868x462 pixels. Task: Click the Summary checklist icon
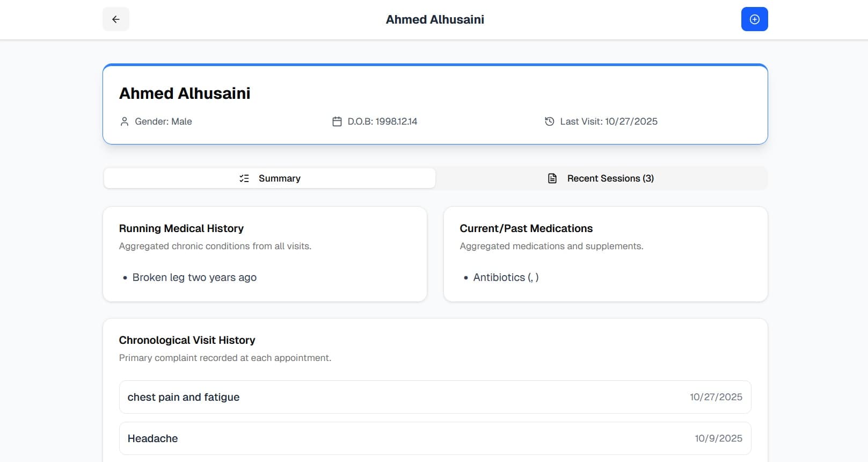244,178
